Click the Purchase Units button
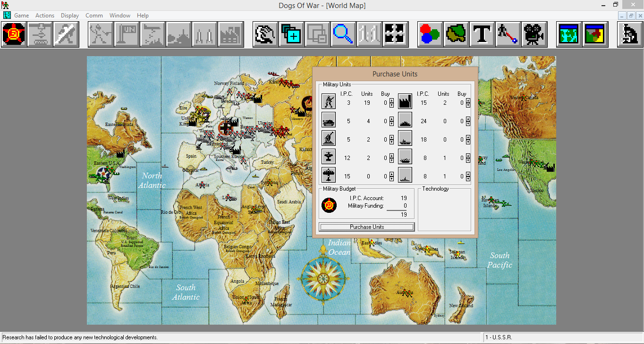Image resolution: width=644 pixels, height=344 pixels. 367,227
